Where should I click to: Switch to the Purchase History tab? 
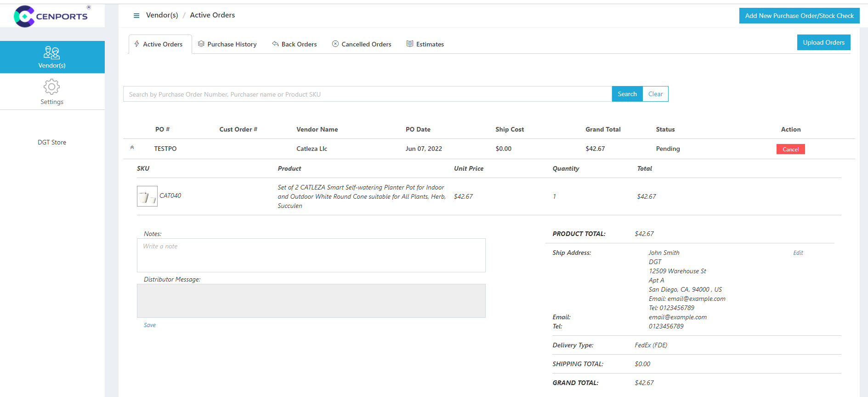[227, 44]
